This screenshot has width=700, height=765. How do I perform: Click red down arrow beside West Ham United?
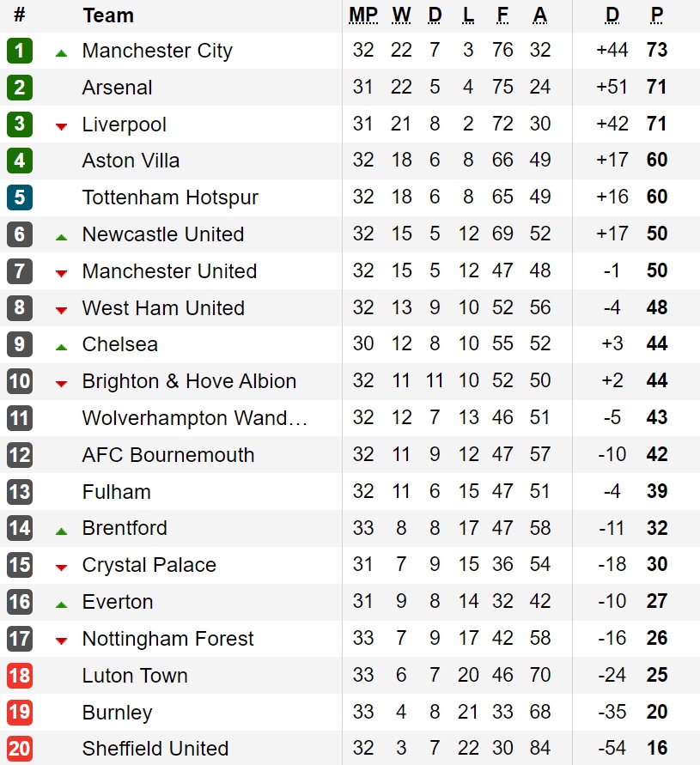pyautogui.click(x=61, y=310)
